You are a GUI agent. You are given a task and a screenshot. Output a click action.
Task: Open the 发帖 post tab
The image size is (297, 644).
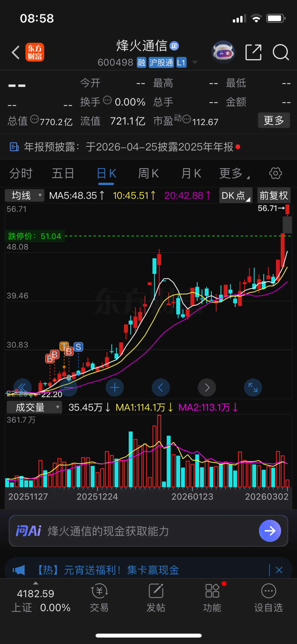[156, 598]
